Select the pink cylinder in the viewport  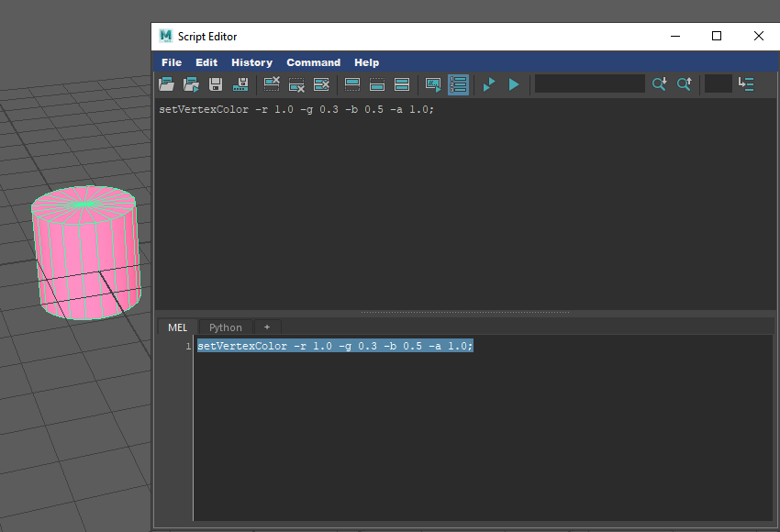click(x=85, y=255)
